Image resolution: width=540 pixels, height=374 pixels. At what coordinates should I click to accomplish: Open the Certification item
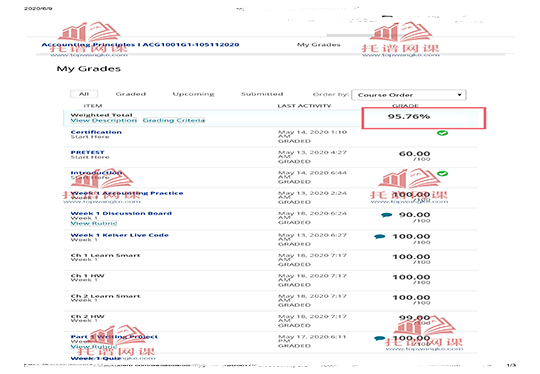click(x=96, y=132)
